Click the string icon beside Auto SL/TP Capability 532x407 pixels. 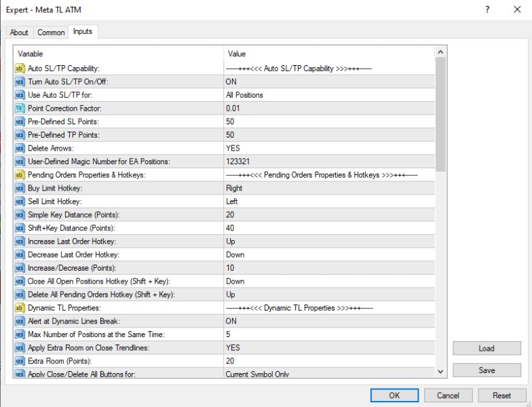19,69
